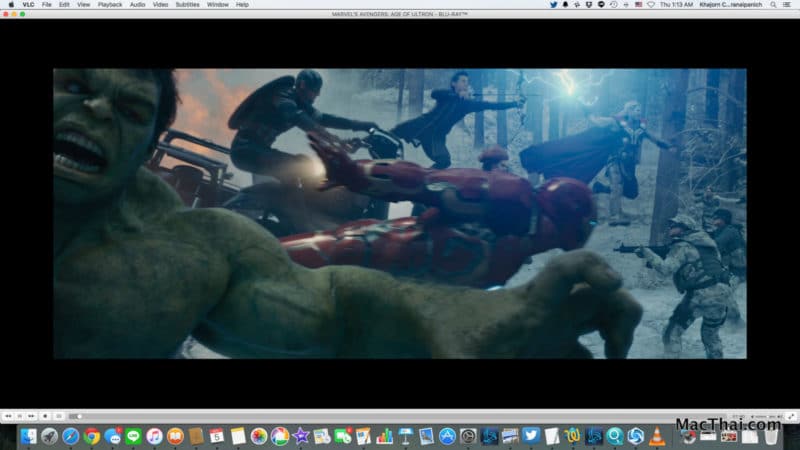
Task: Open iBooks in the Dock
Action: pos(175,436)
